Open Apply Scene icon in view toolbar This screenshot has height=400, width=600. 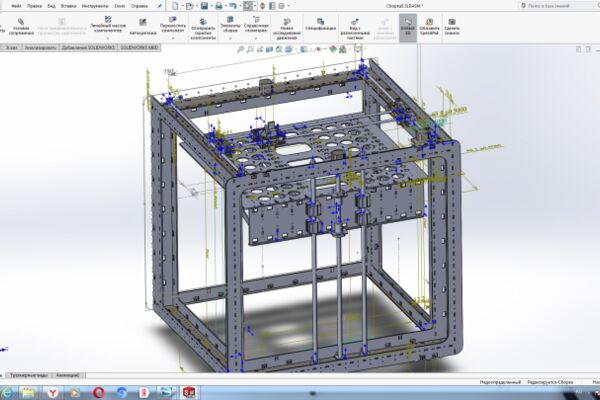(x=343, y=49)
